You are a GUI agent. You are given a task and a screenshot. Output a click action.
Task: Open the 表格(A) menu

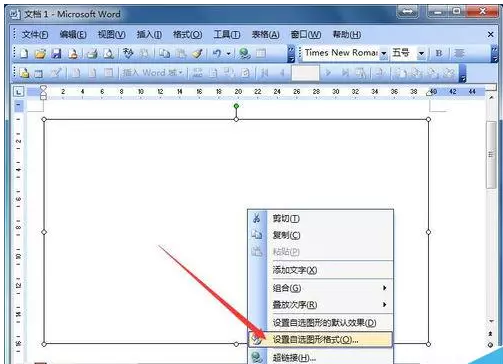tap(265, 34)
